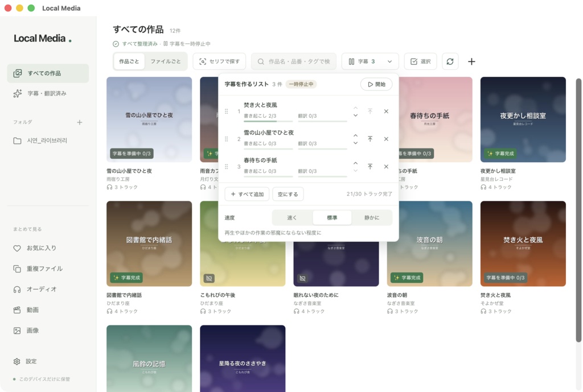Screen dimensions: 583x392
Task: Click the 選択 select button
Action: point(421,61)
